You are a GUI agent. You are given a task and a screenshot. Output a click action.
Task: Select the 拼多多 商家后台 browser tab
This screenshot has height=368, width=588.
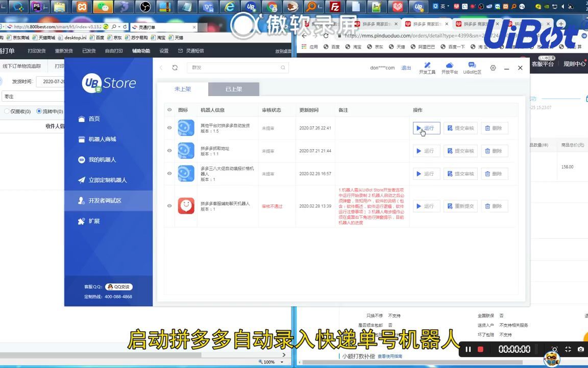coord(425,24)
